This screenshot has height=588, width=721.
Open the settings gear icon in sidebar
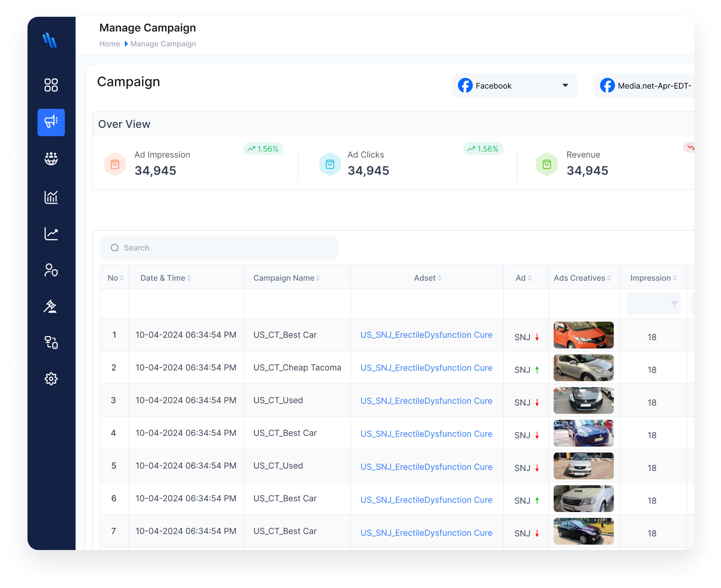click(x=51, y=379)
